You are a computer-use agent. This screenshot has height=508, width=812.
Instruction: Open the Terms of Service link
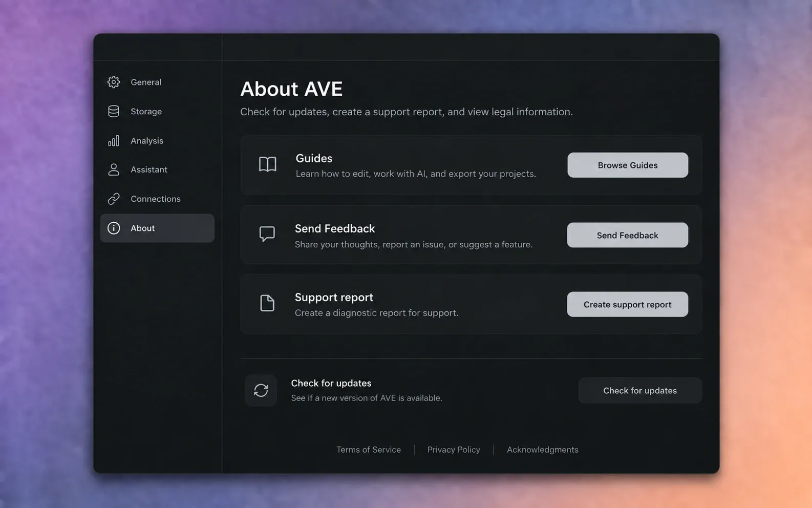pyautogui.click(x=369, y=450)
